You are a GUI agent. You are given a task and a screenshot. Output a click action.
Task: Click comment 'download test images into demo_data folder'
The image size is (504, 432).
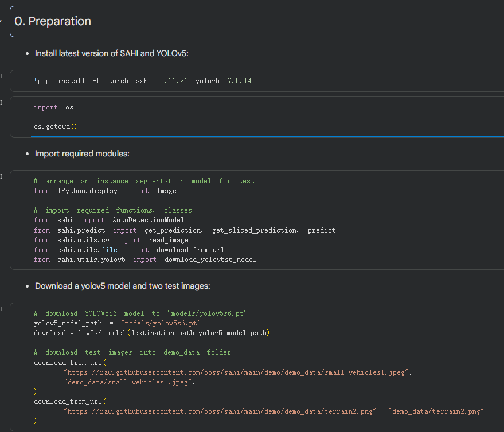pyautogui.click(x=132, y=352)
